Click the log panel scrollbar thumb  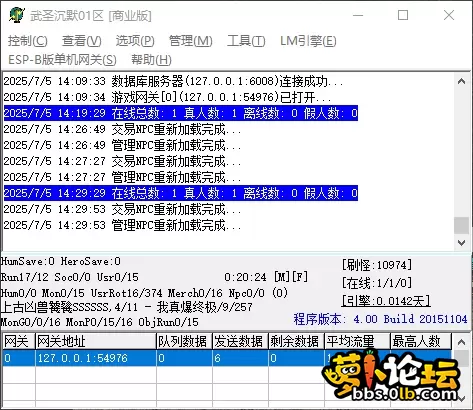pos(462,225)
